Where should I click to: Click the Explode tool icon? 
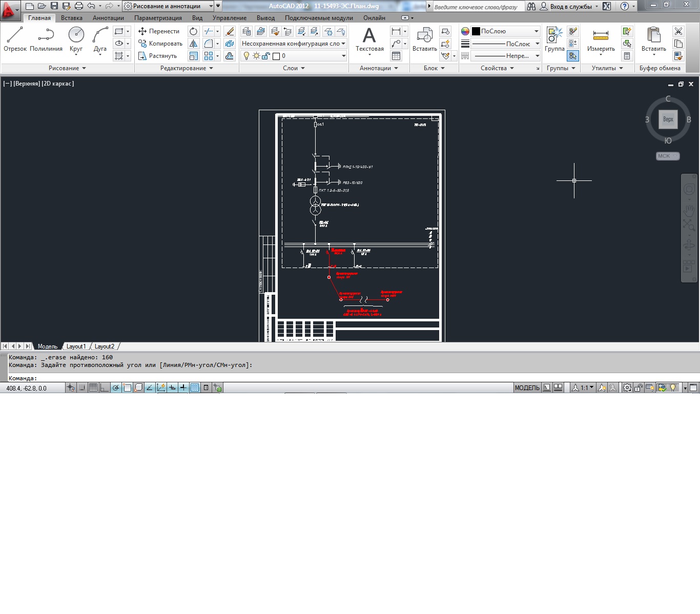pyautogui.click(x=230, y=44)
